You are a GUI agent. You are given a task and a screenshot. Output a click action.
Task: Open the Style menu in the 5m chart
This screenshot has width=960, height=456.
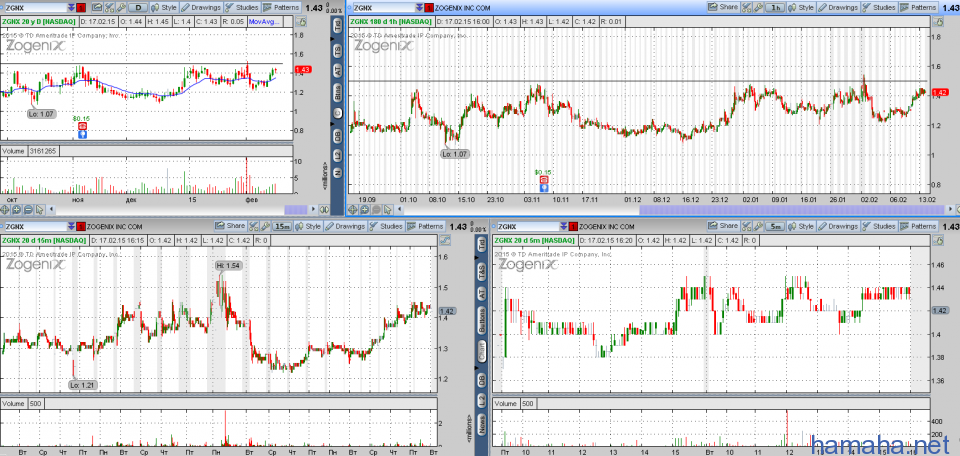pyautogui.click(x=801, y=226)
